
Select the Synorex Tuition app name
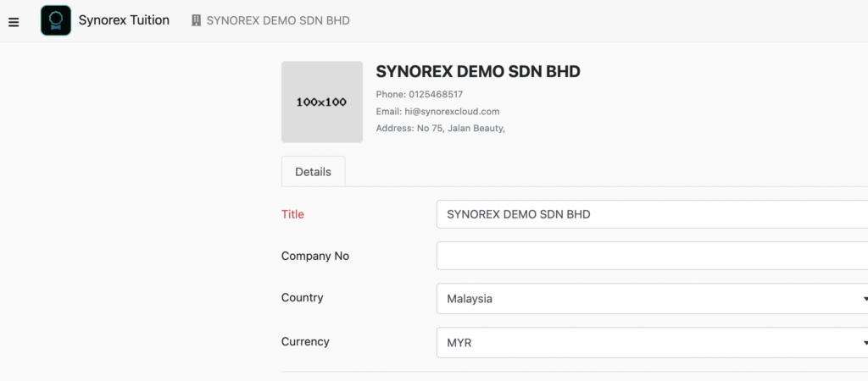point(124,20)
